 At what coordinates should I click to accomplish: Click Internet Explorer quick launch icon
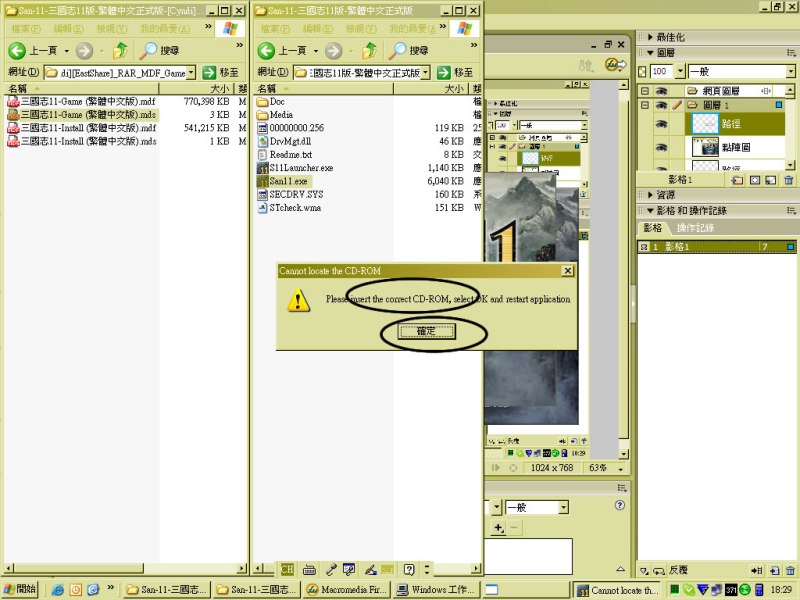[x=58, y=590]
